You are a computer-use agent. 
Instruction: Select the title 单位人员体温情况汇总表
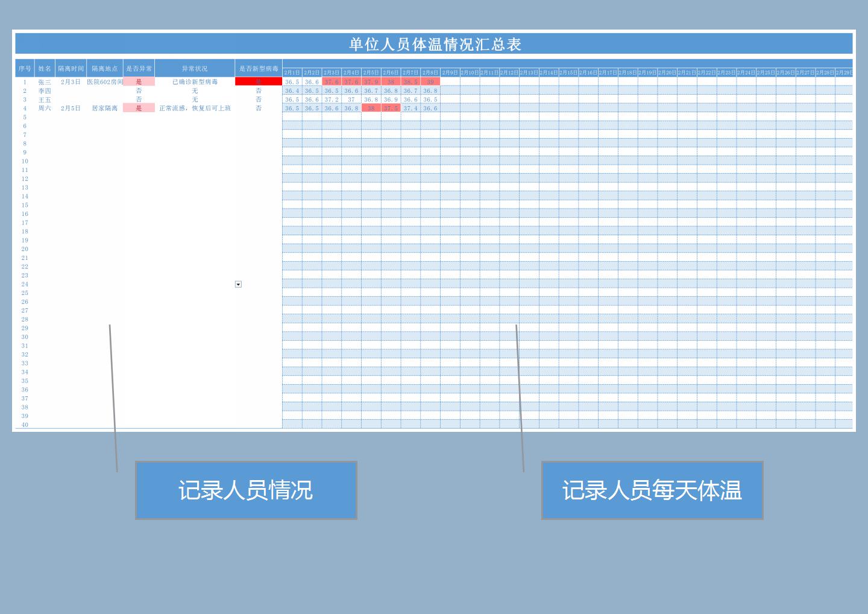pos(435,44)
